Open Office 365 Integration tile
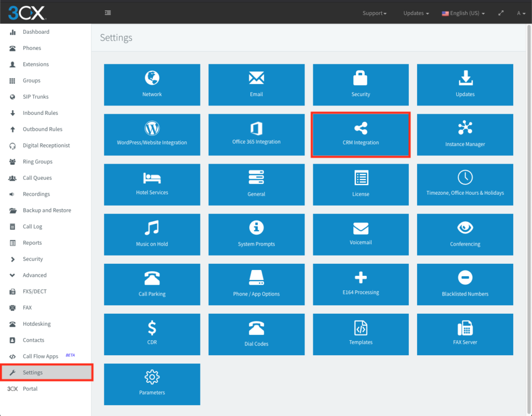The height and width of the screenshot is (416, 532). coord(257,135)
